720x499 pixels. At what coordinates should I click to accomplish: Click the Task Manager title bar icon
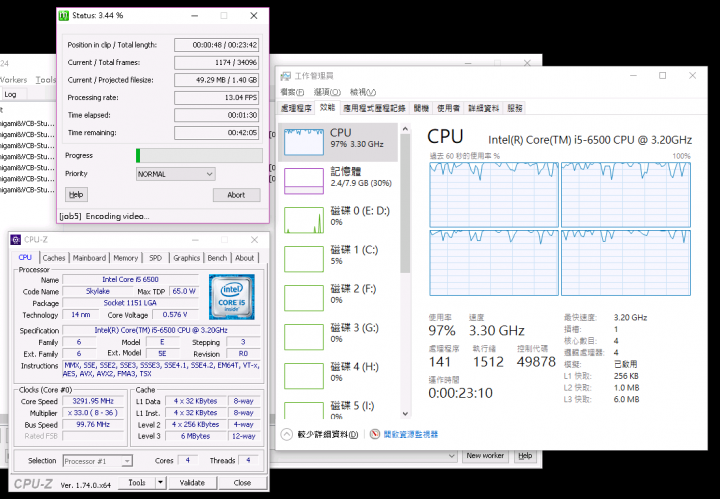pos(286,76)
